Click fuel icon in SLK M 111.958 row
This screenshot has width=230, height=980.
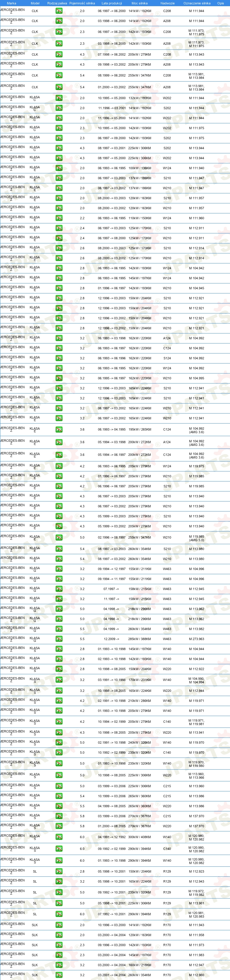59,935
